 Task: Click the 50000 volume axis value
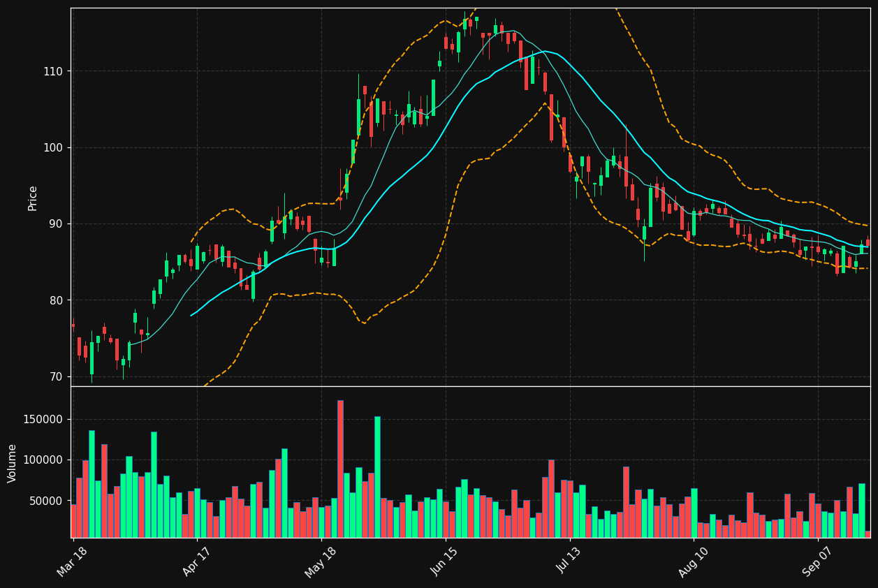point(46,501)
